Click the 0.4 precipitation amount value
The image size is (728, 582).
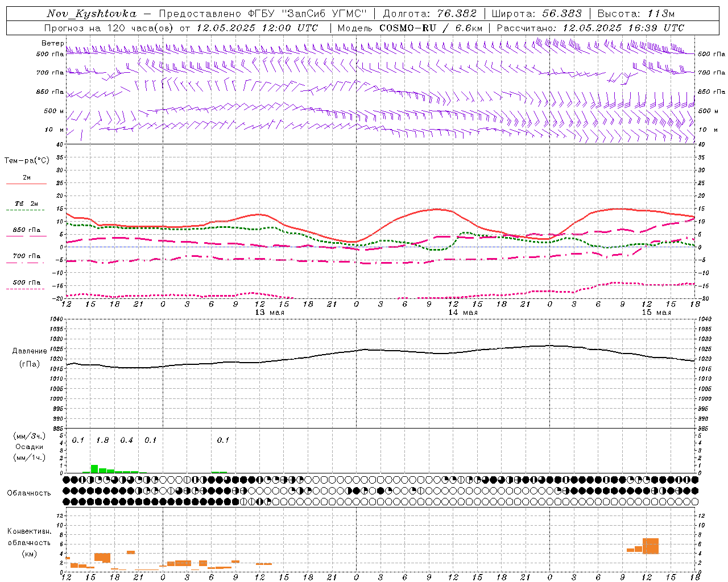[126, 440]
